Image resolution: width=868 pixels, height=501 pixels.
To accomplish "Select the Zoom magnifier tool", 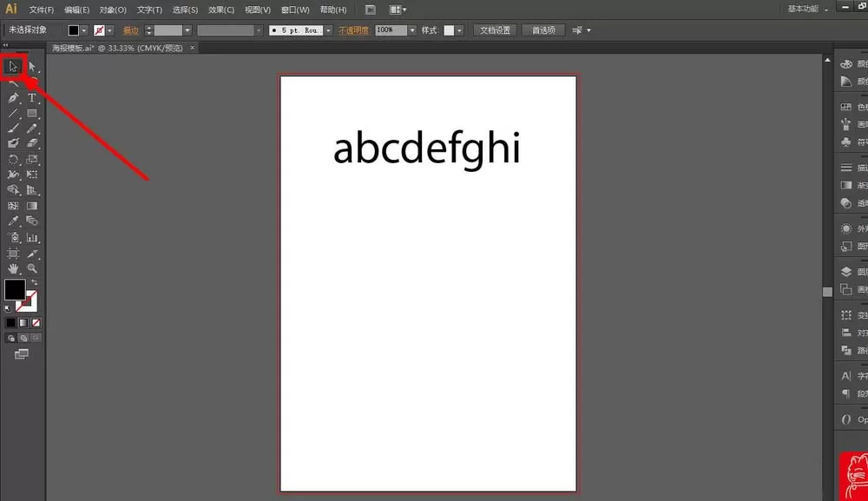I will 32,268.
